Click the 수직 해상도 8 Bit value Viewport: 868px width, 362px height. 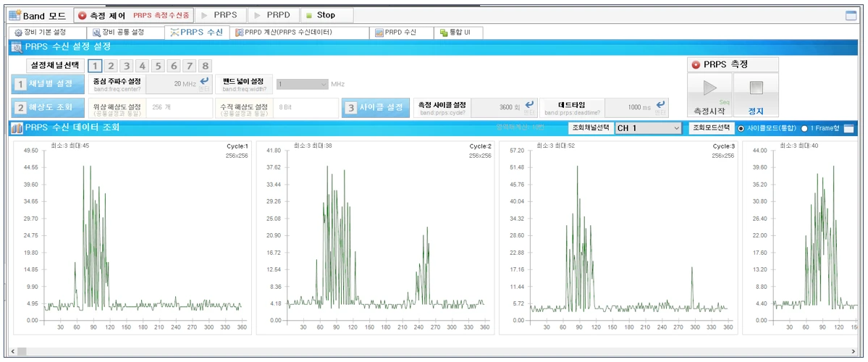coord(287,108)
